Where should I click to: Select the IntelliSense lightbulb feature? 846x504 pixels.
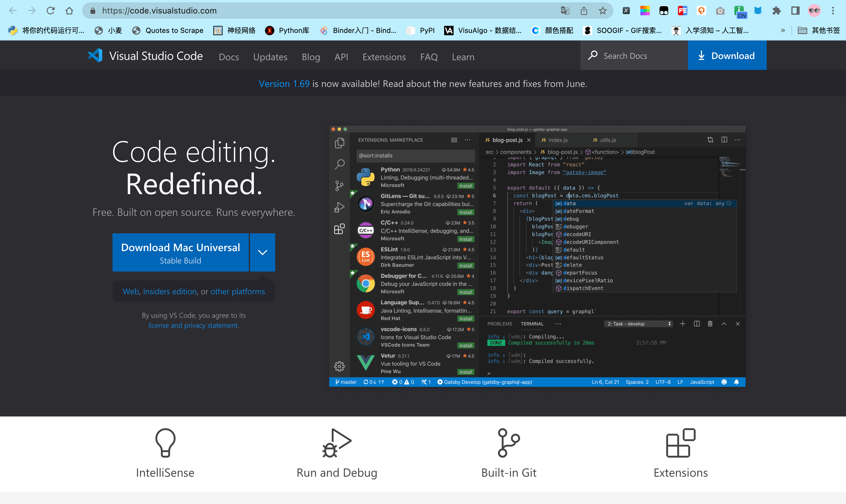(165, 443)
